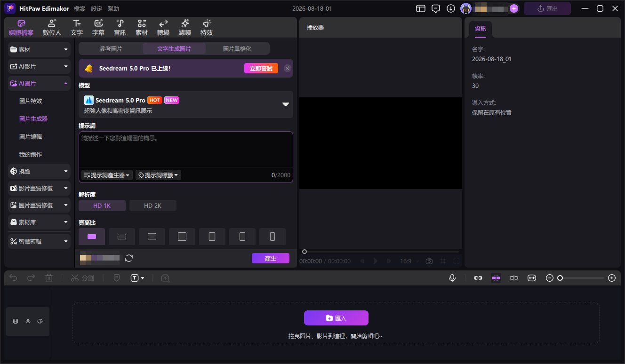The width and height of the screenshot is (625, 364).
Task: Open the 字幕 subtitles section
Action: [98, 28]
